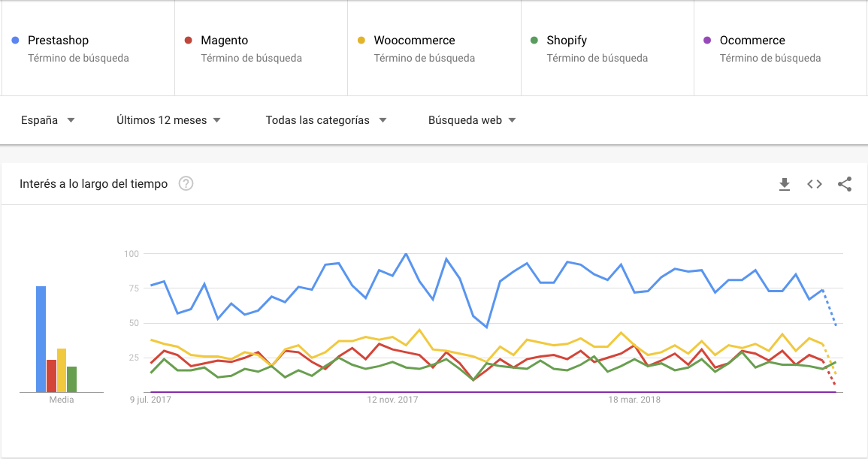868x459 pixels.
Task: Click the 12 nov. 2017 axis label
Action: [x=392, y=400]
